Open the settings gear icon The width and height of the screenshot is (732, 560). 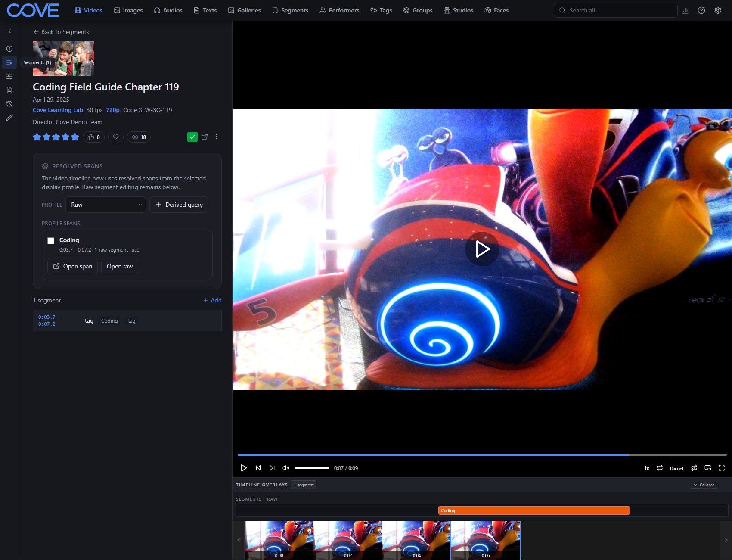tap(718, 10)
